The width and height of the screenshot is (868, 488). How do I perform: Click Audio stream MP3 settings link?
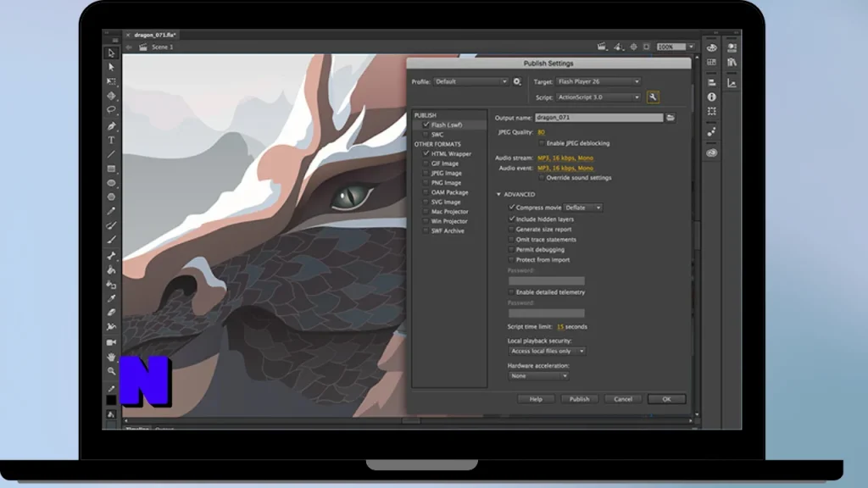pos(565,158)
